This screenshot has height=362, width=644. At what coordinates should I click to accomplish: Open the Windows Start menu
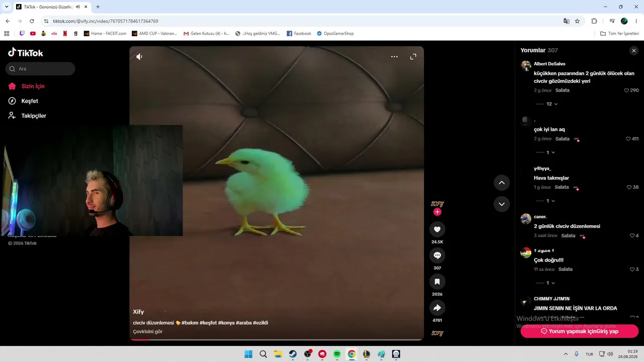[249, 354]
